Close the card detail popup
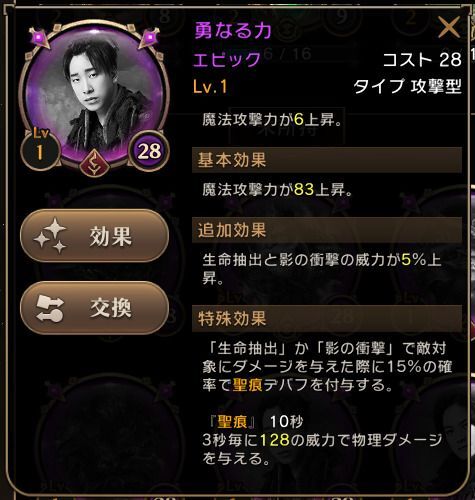The width and height of the screenshot is (475, 500). (x=449, y=27)
